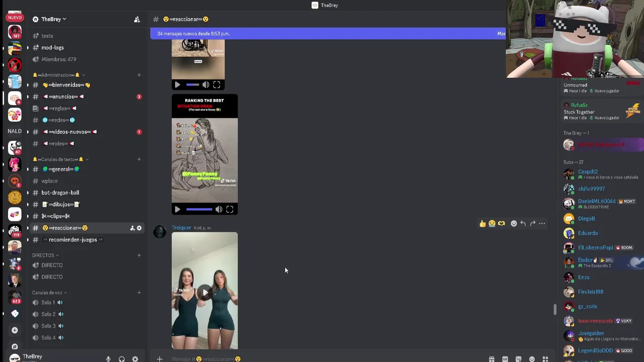Screen dimensions: 644x362
Task: Open the server with 623 badge
Action: point(15,297)
